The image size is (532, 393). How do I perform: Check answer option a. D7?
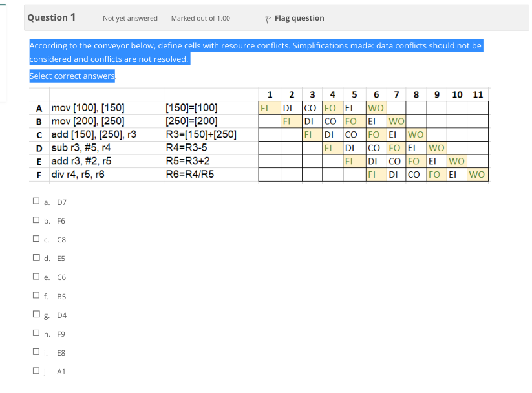[36, 200]
